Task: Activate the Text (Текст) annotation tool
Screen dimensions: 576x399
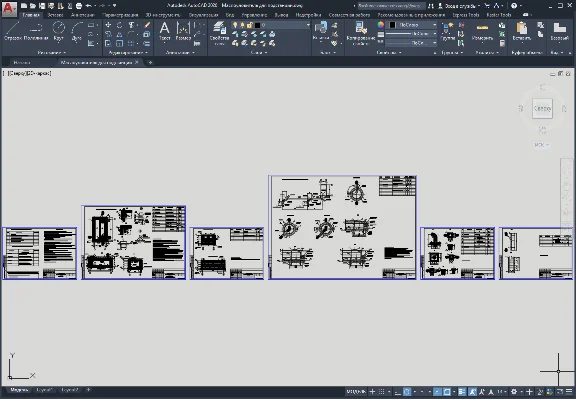Action: click(165, 31)
